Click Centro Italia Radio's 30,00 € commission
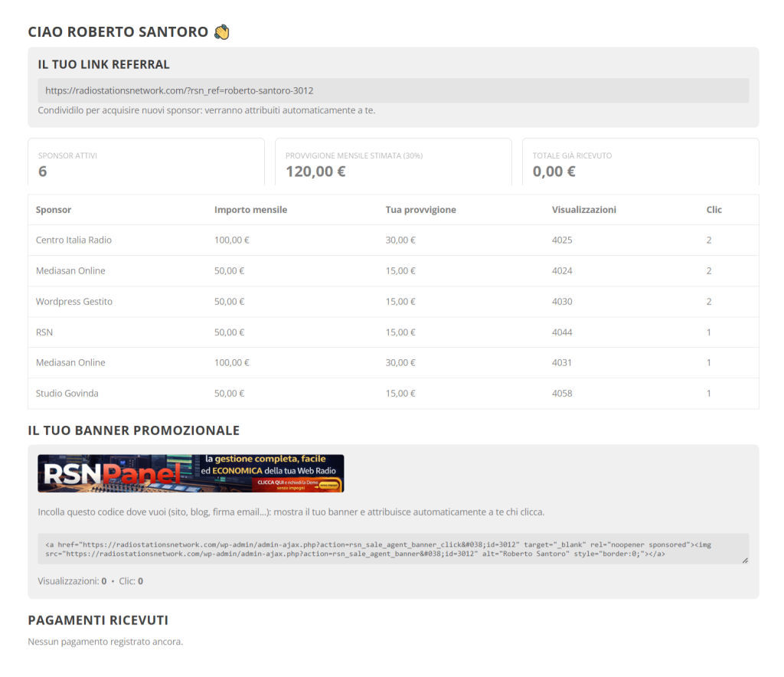 pos(400,240)
